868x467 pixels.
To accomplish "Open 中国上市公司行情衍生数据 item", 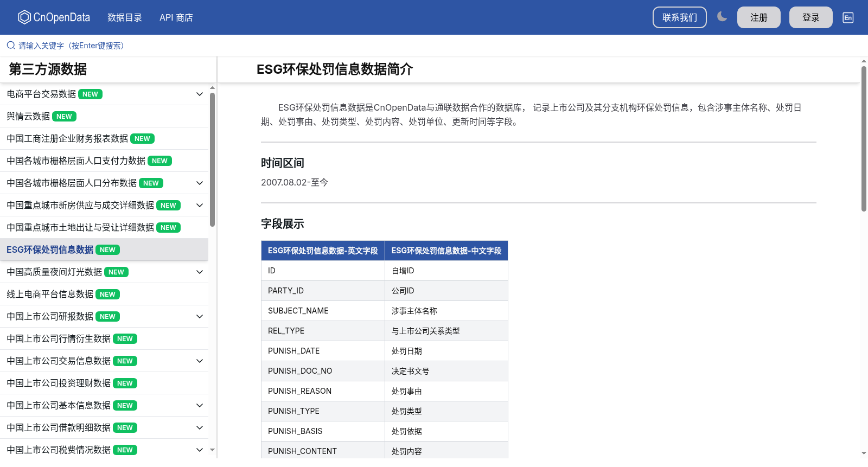I will [104, 339].
